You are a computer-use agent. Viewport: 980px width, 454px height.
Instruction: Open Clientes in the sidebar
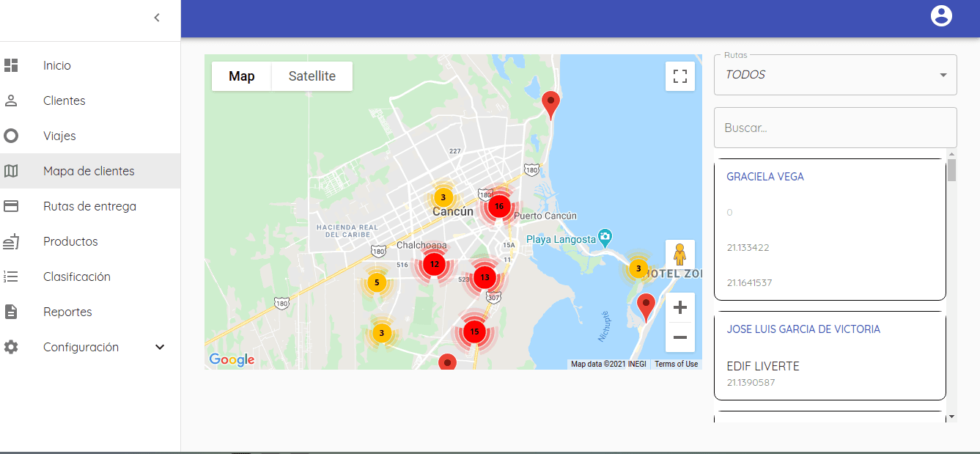click(65, 100)
